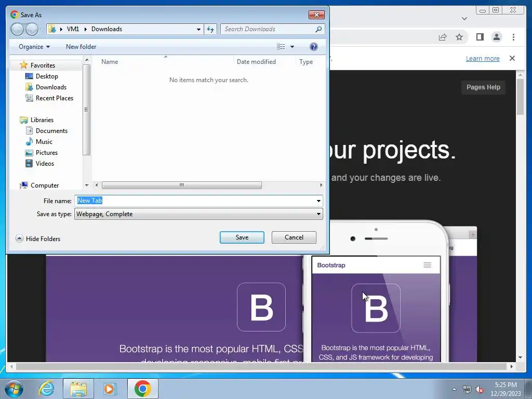Viewport: 532px width, 399px height.
Task: Open the Documents library
Action: 51,130
